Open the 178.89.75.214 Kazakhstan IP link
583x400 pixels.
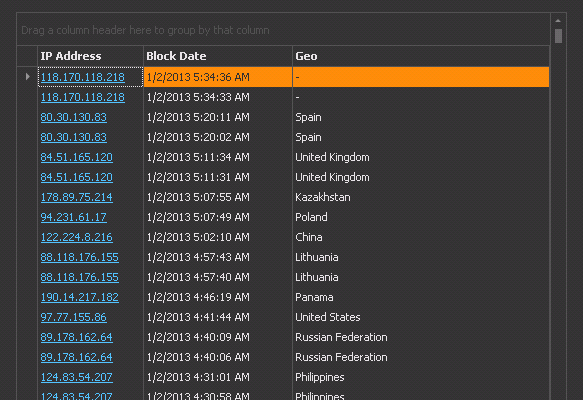point(77,197)
